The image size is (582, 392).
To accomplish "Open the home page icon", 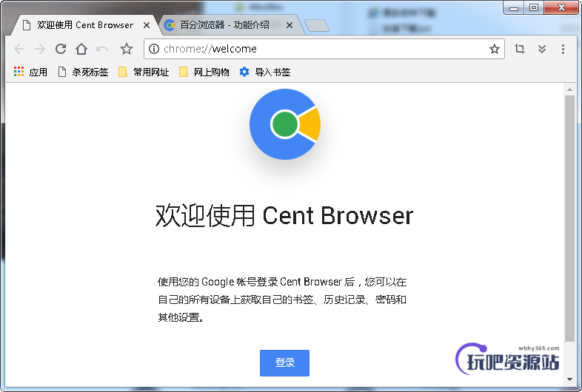I will [x=81, y=49].
